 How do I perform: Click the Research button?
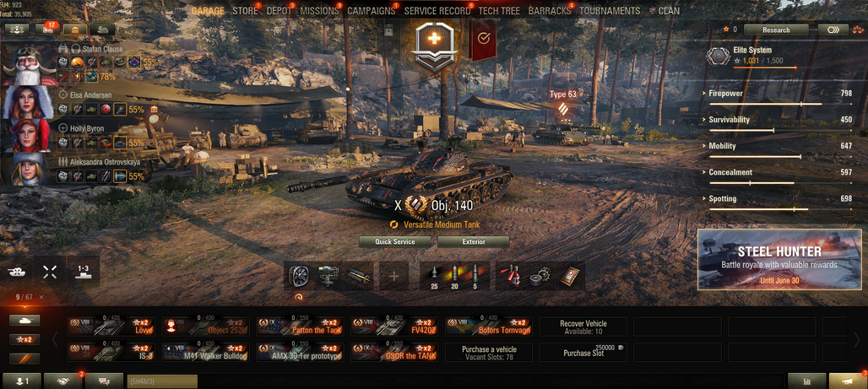pos(776,30)
